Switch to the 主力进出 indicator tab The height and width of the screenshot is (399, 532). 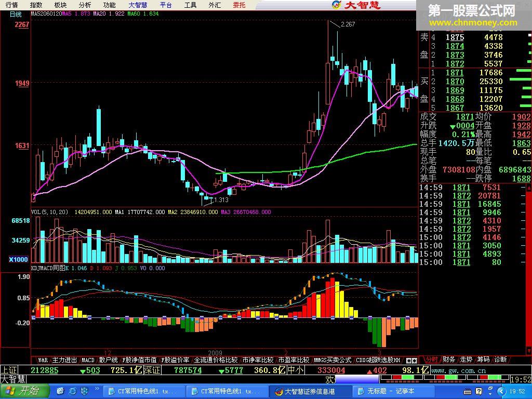[x=64, y=360]
